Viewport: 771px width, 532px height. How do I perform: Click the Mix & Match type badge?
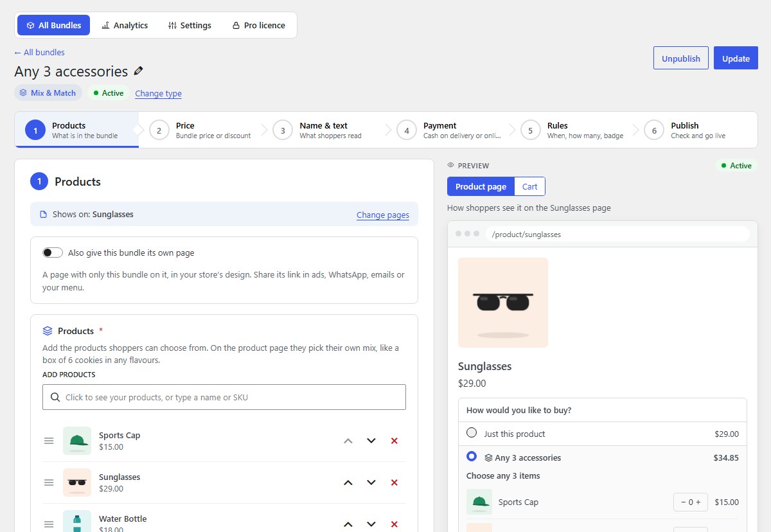[x=48, y=93]
